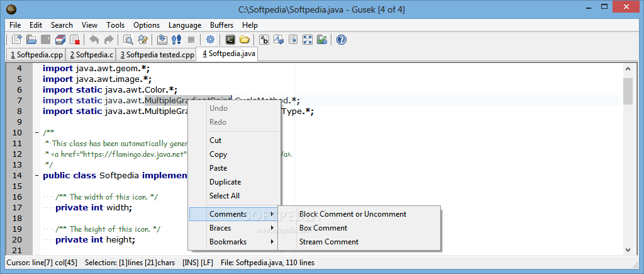Choose Paste from the context menu
This screenshot has width=644, height=274.
tap(234, 168)
